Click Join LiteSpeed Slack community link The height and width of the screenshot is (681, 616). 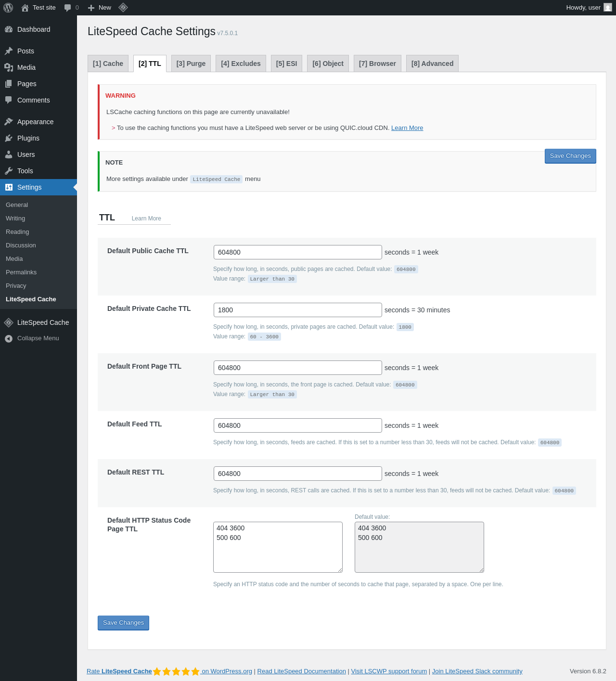[x=477, y=671]
